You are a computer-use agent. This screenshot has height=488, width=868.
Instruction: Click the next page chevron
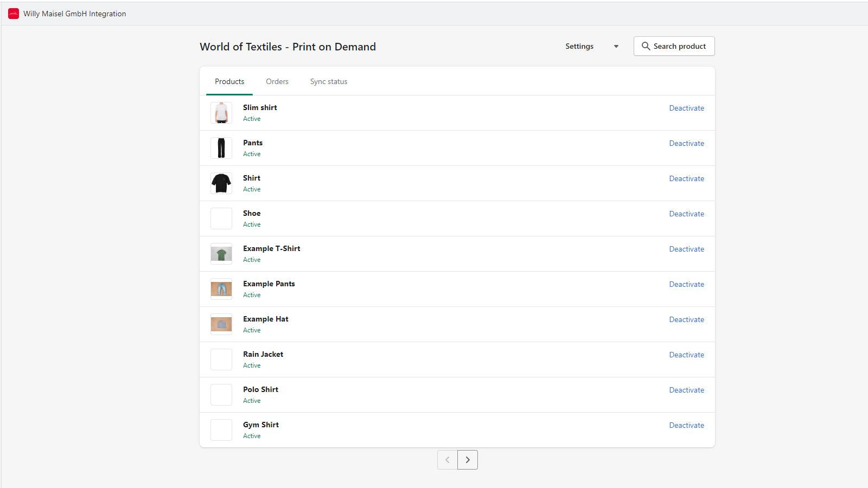pos(468,459)
